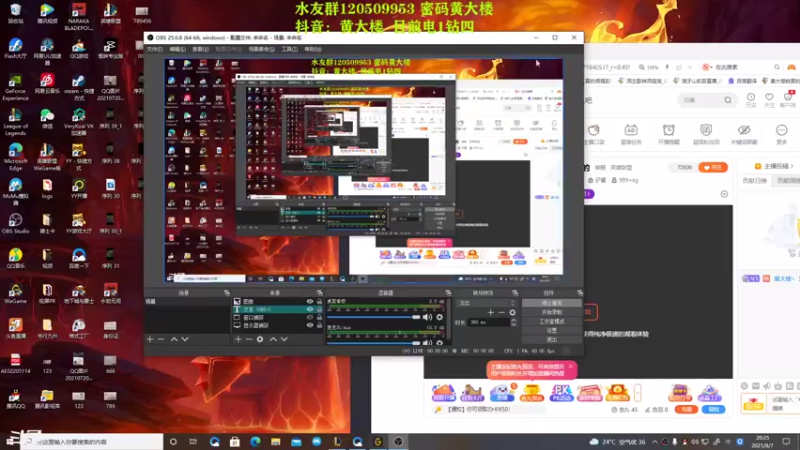Pop out the Sources dock panel

click(319, 293)
